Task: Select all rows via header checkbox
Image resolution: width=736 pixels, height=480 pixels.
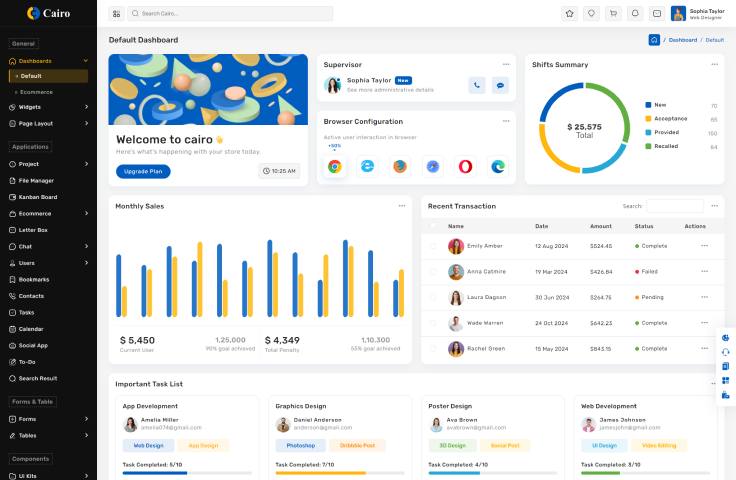Action: [x=433, y=226]
